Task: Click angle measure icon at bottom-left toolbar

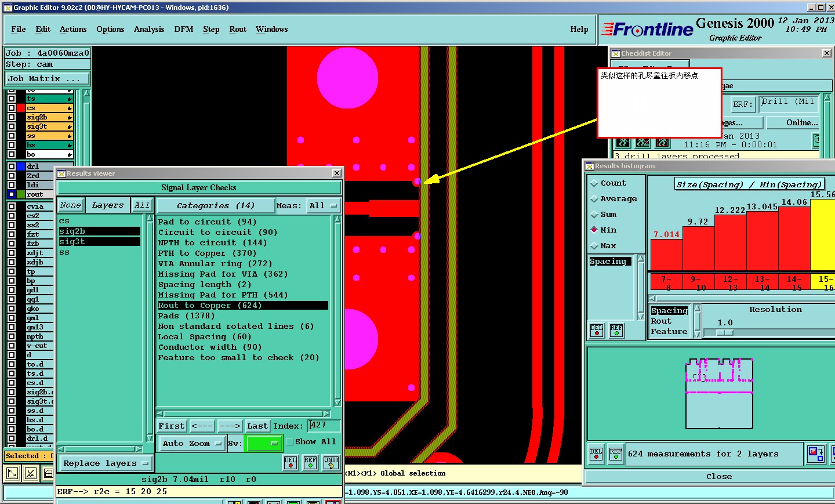Action: pos(31,473)
